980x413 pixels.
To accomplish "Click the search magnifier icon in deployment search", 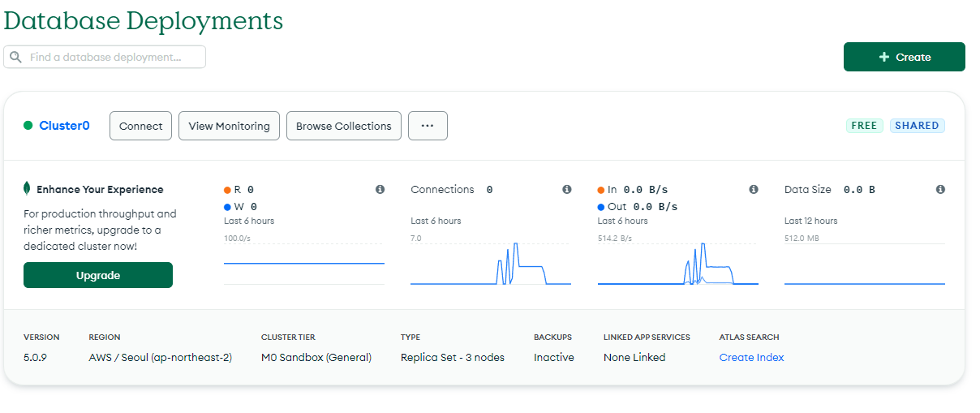I will (16, 58).
